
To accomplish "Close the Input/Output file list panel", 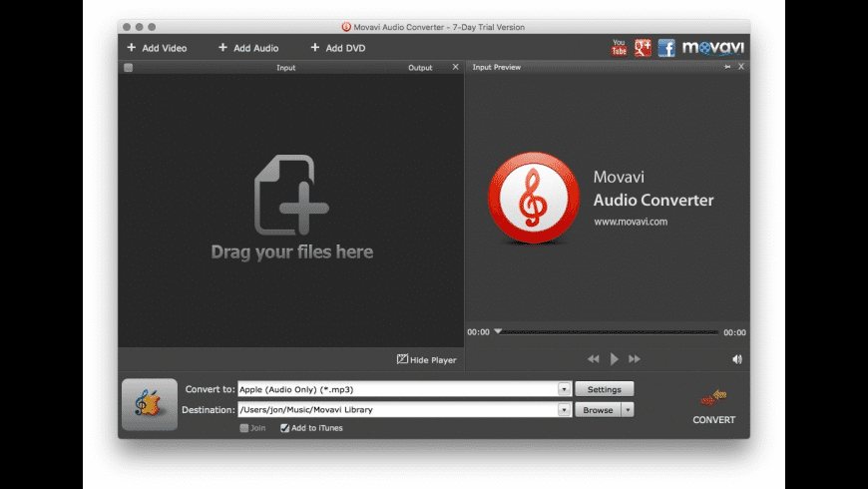I will (x=456, y=67).
